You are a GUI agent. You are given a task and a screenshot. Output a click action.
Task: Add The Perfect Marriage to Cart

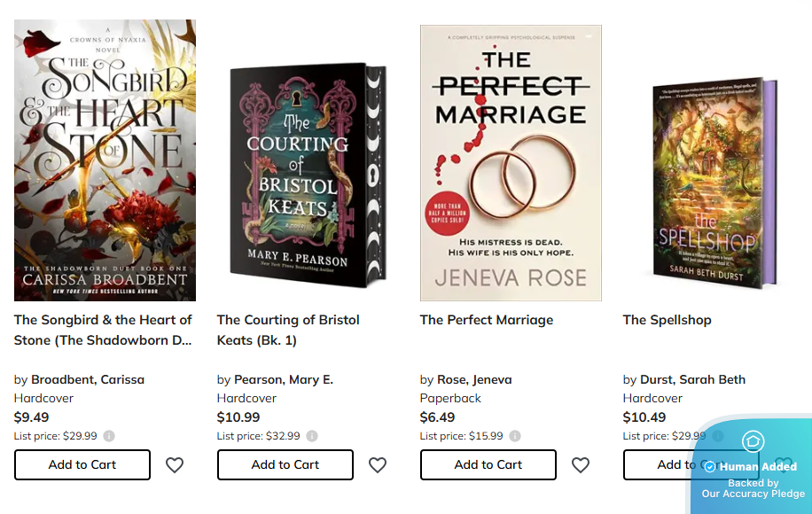coord(488,464)
